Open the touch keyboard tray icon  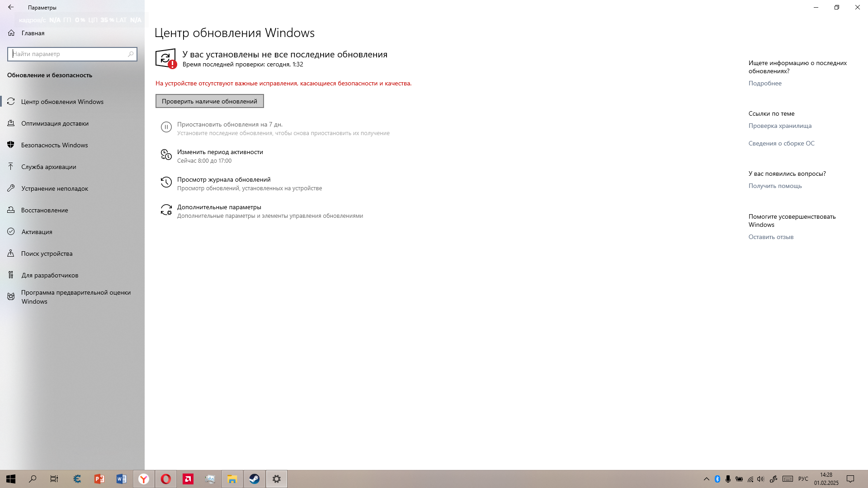(x=788, y=479)
